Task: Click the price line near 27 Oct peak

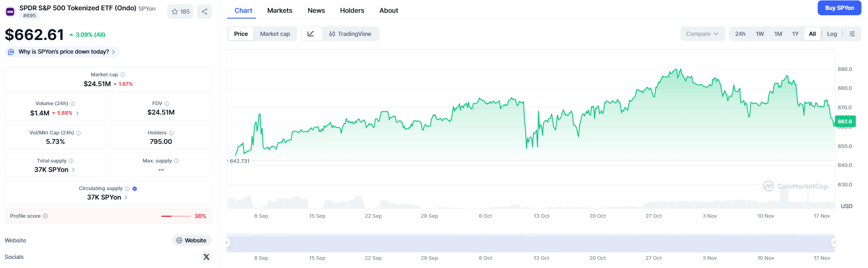Action: (x=676, y=71)
